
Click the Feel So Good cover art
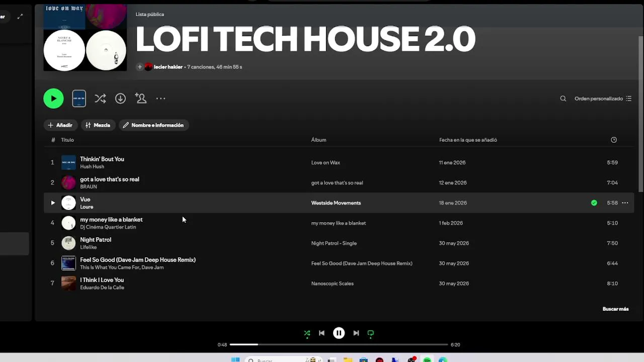coord(68,263)
